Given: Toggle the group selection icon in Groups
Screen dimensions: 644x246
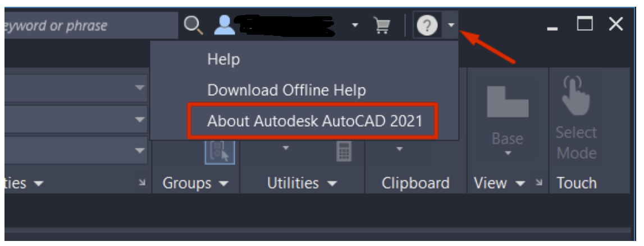Looking at the screenshot, I should tap(220, 151).
